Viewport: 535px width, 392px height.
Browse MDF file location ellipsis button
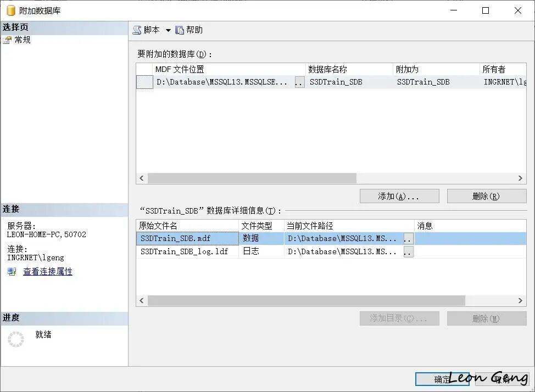point(299,82)
